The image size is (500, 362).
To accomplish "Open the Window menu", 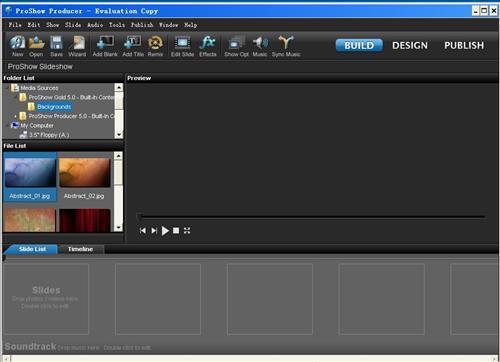I will 168,25.
